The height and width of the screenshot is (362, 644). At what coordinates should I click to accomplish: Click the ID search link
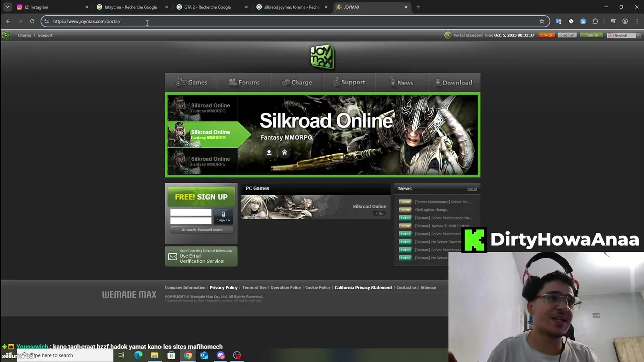click(x=188, y=230)
